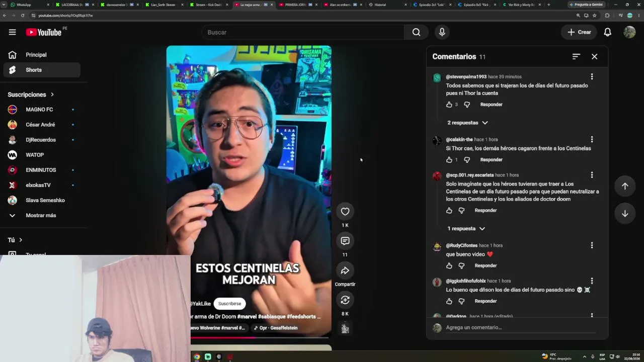Open Google Chrome from the taskbar
Image resolution: width=644 pixels, height=362 pixels.
click(197, 357)
